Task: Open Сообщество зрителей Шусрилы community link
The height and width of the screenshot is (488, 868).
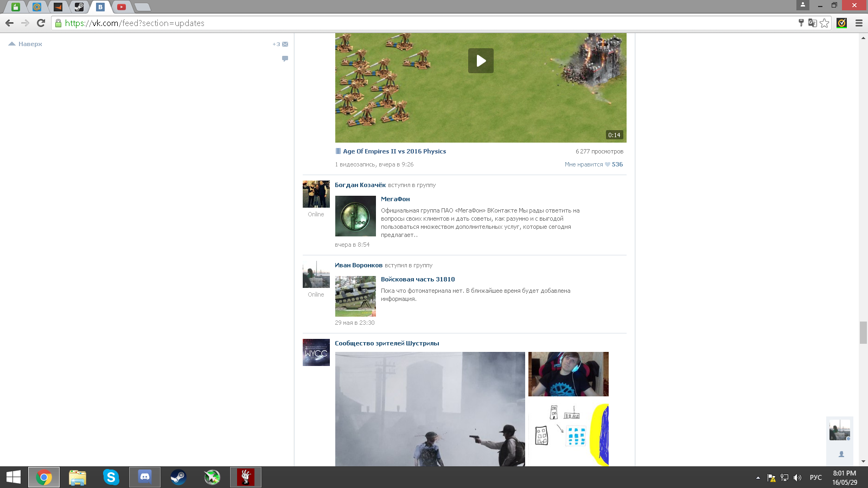Action: point(387,343)
